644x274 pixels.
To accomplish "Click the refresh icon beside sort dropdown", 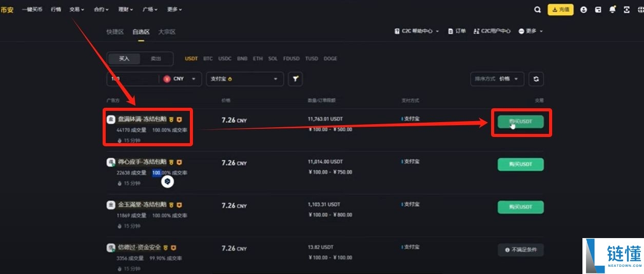I will coord(536,79).
